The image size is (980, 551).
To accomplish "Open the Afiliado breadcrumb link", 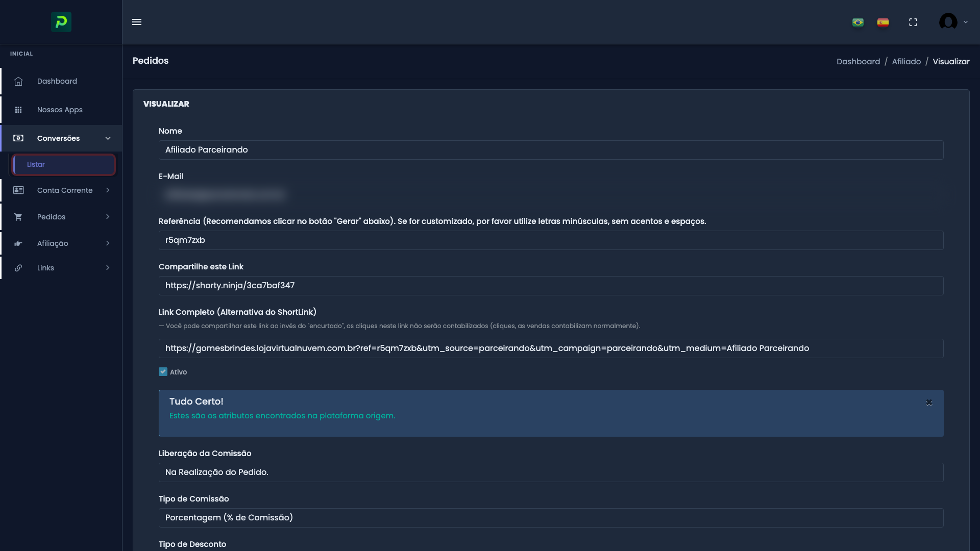I will 906,62.
